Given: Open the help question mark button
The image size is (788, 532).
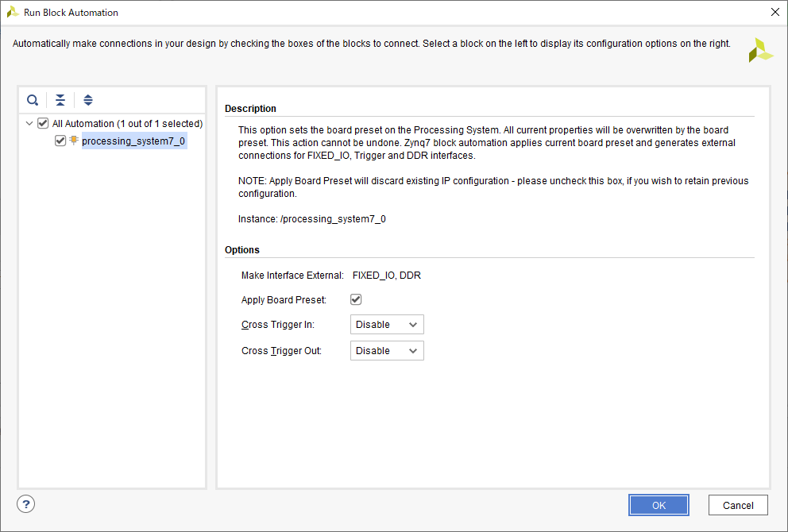Looking at the screenshot, I should coord(26,504).
